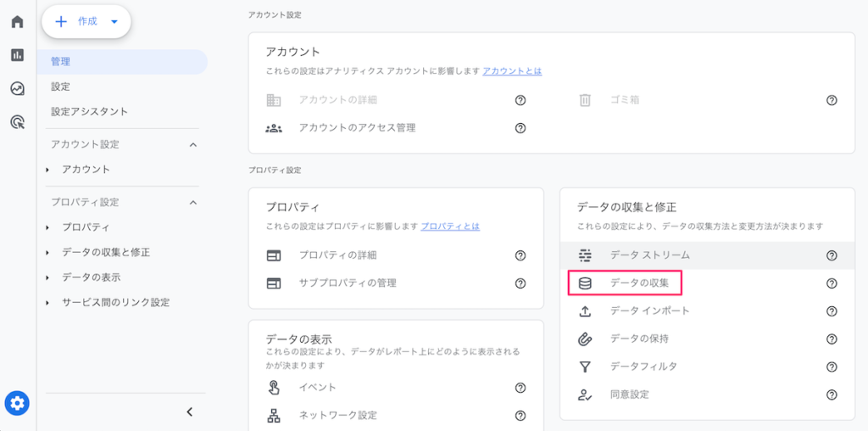This screenshot has width=868, height=431.
Task: Click the アカウントとは link
Action: pyautogui.click(x=512, y=71)
